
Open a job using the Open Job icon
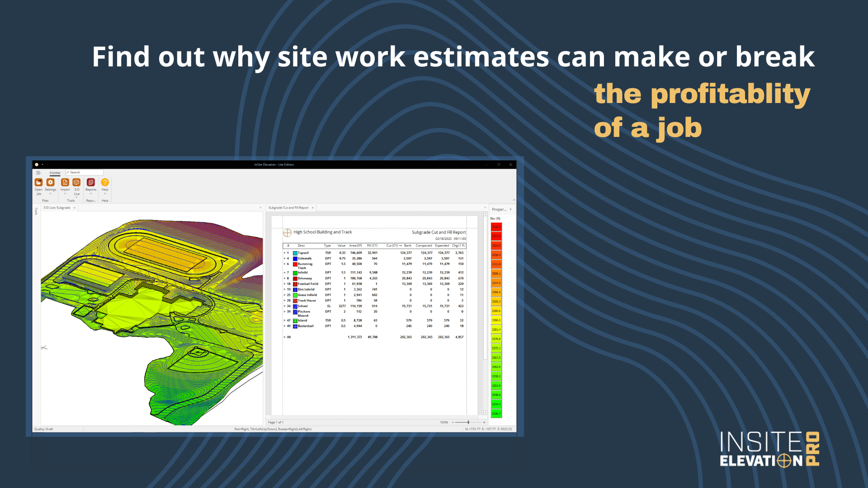(x=39, y=183)
